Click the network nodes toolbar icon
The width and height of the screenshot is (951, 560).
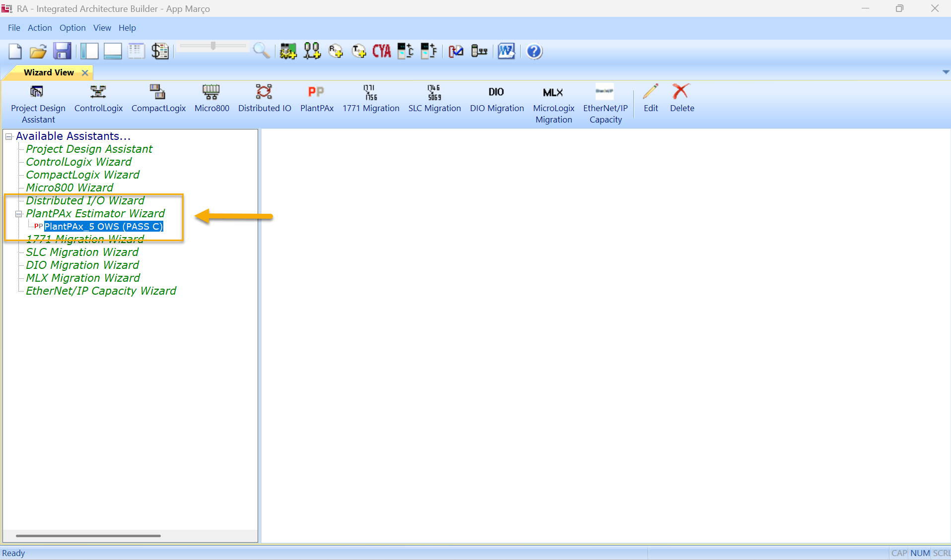(x=312, y=51)
